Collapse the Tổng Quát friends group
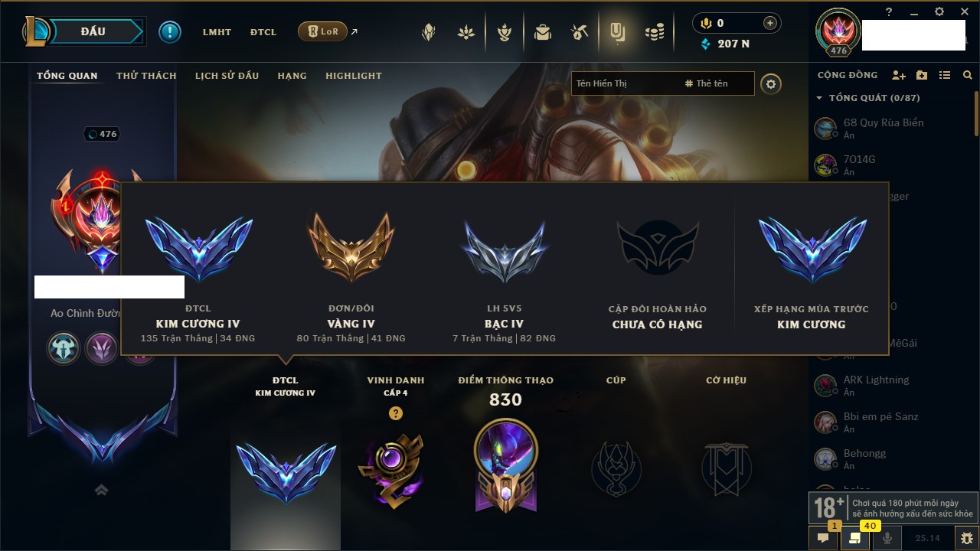 point(819,98)
